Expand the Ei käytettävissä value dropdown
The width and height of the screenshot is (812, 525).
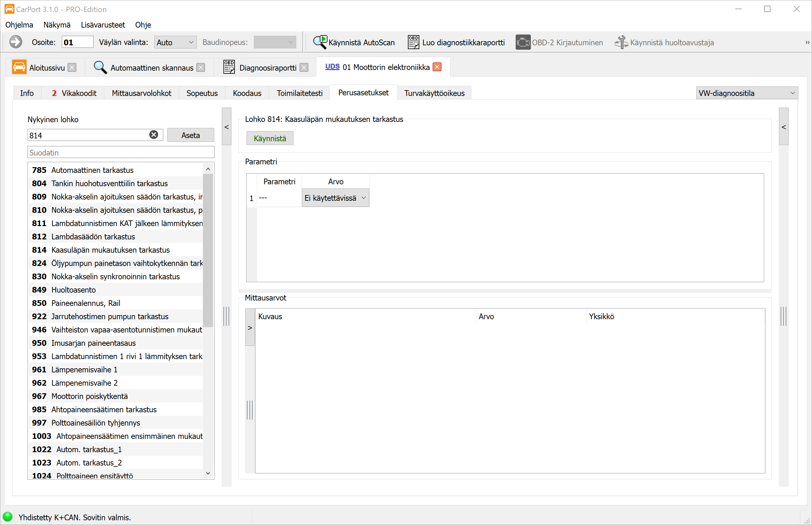point(335,198)
